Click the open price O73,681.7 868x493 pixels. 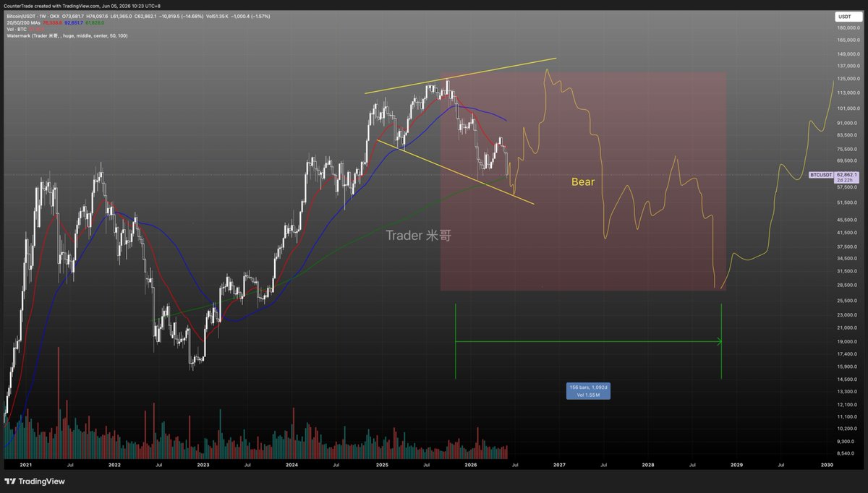pyautogui.click(x=73, y=16)
